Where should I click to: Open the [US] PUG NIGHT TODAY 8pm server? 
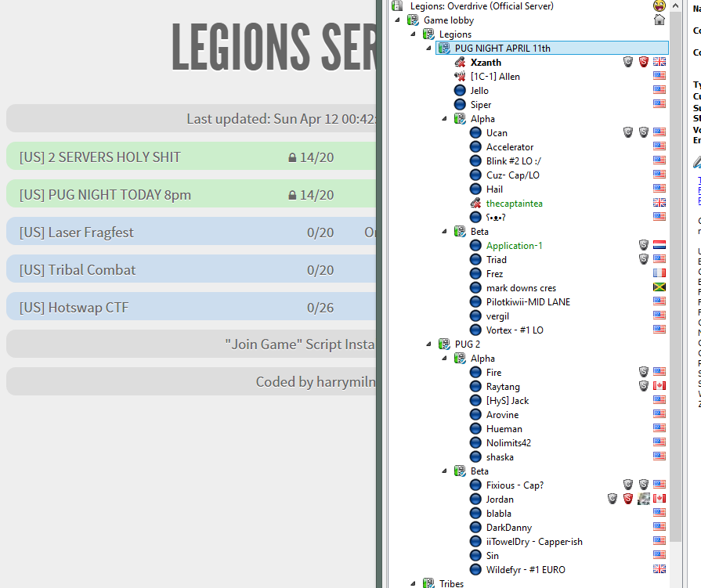point(191,193)
